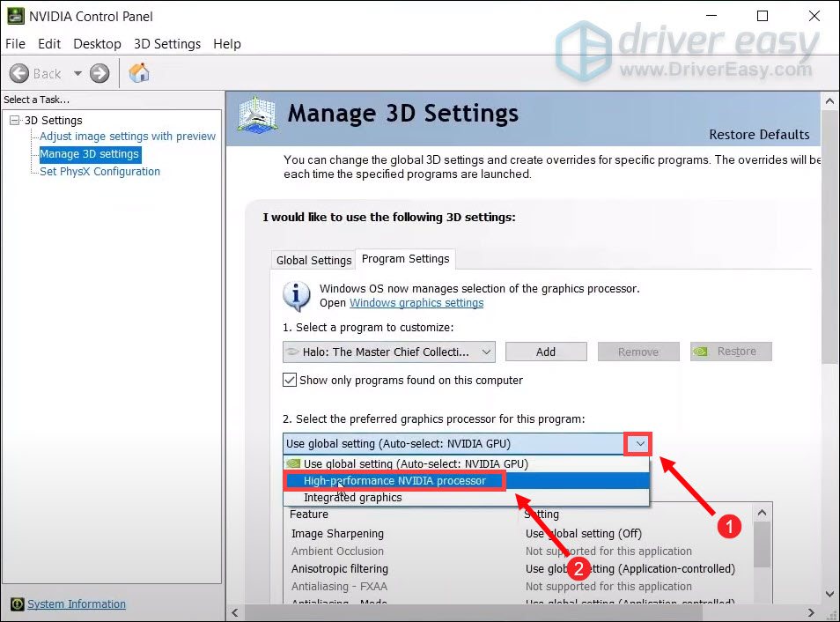This screenshot has width=840, height=622.
Task: Click the Restore button
Action: point(731,352)
